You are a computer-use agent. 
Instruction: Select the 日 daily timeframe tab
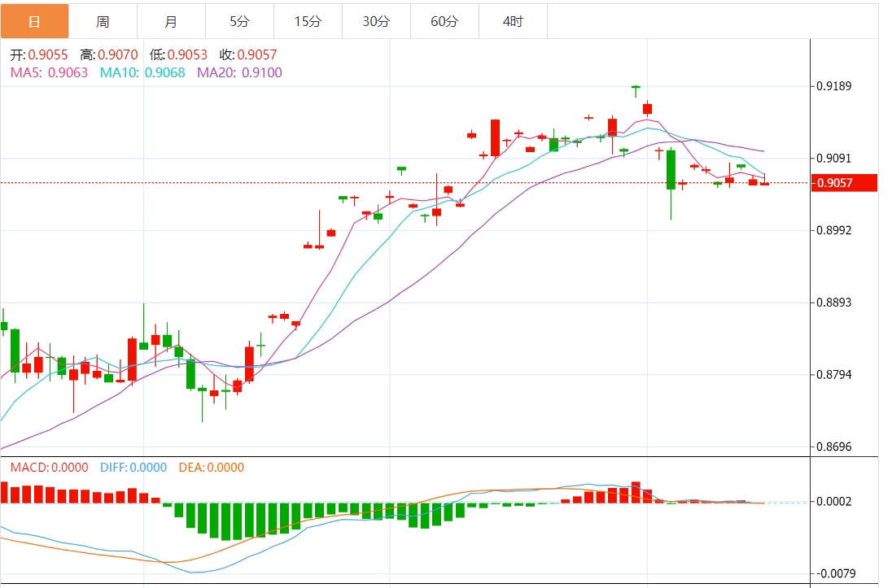35,22
